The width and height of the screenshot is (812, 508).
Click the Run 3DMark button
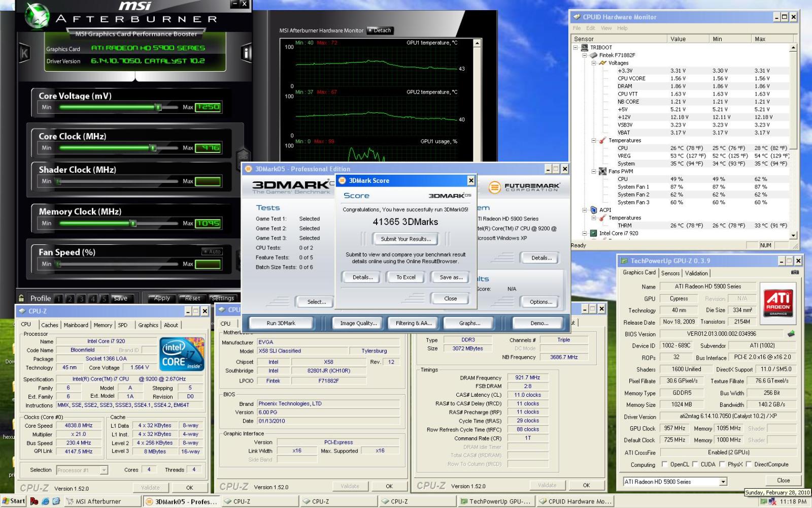click(x=281, y=323)
